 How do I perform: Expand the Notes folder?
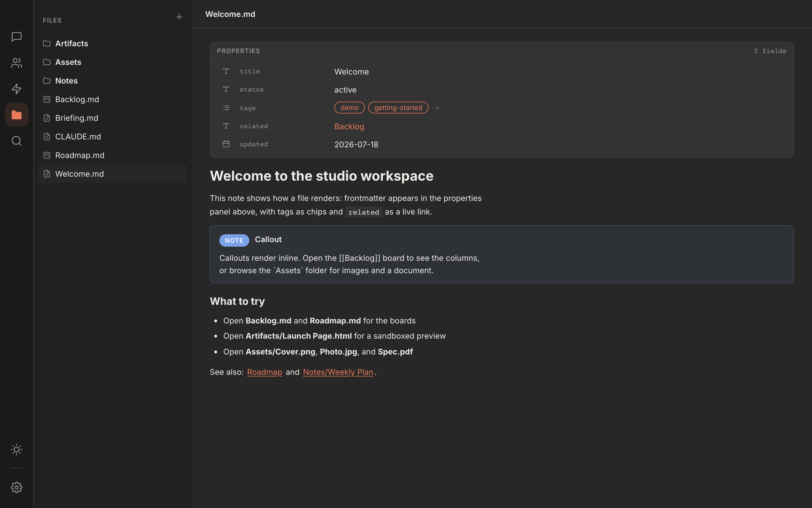pos(112,81)
